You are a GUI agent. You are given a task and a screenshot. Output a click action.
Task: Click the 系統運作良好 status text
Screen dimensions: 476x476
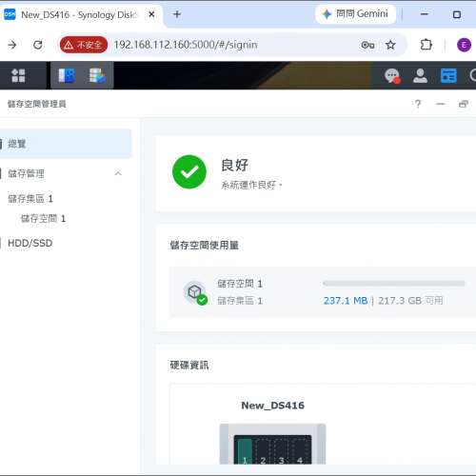(251, 185)
